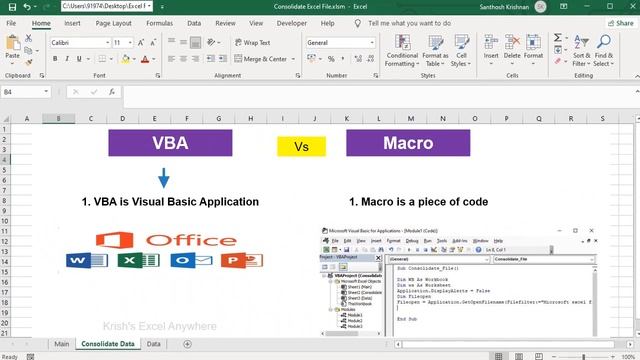640x360 pixels.
Task: Click the zoom slider handle in status bar
Action: click(584, 357)
